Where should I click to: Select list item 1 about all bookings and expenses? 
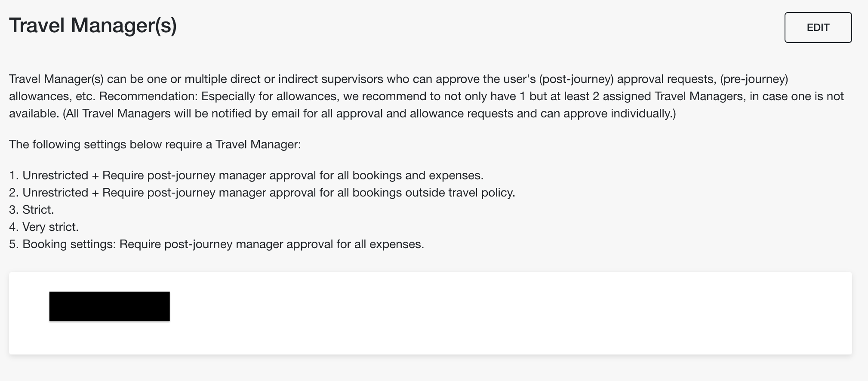click(x=246, y=175)
